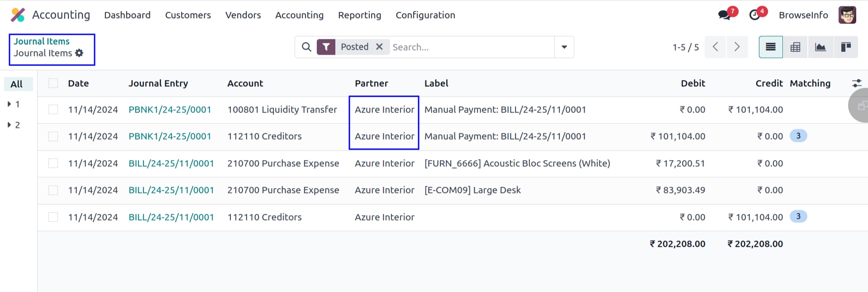Open the chat messages icon

724,15
